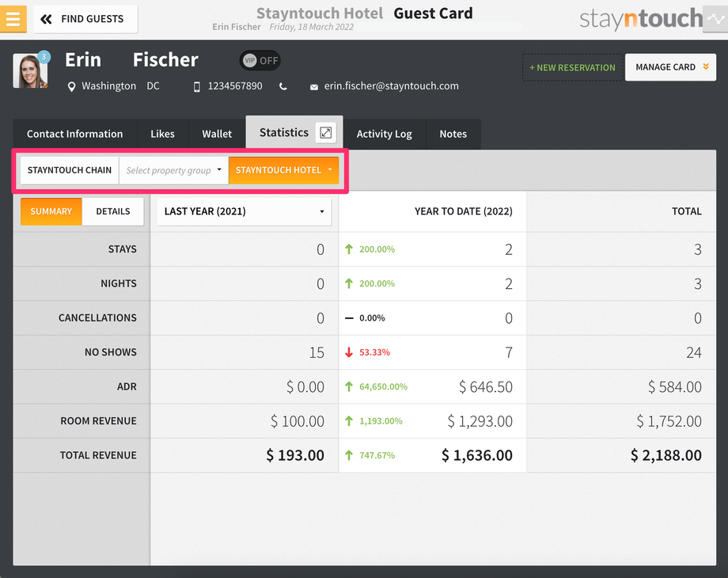Click the green arrow in ADR row
The height and width of the screenshot is (578, 728).
pos(349,387)
